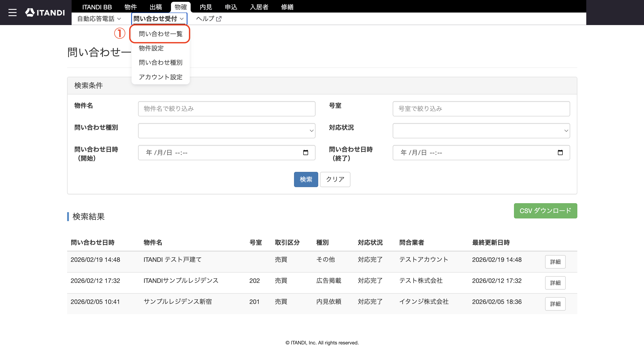
Task: Click テスト株式会社 cell
Action: 421,280
